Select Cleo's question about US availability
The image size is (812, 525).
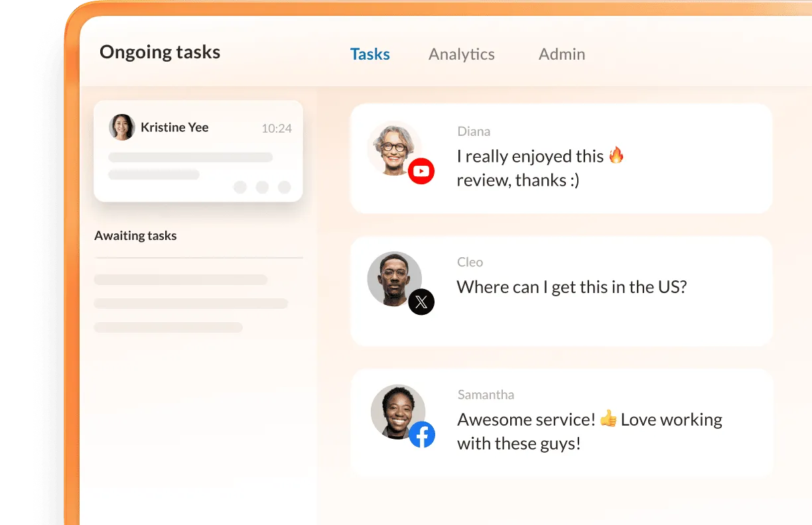pyautogui.click(x=571, y=286)
